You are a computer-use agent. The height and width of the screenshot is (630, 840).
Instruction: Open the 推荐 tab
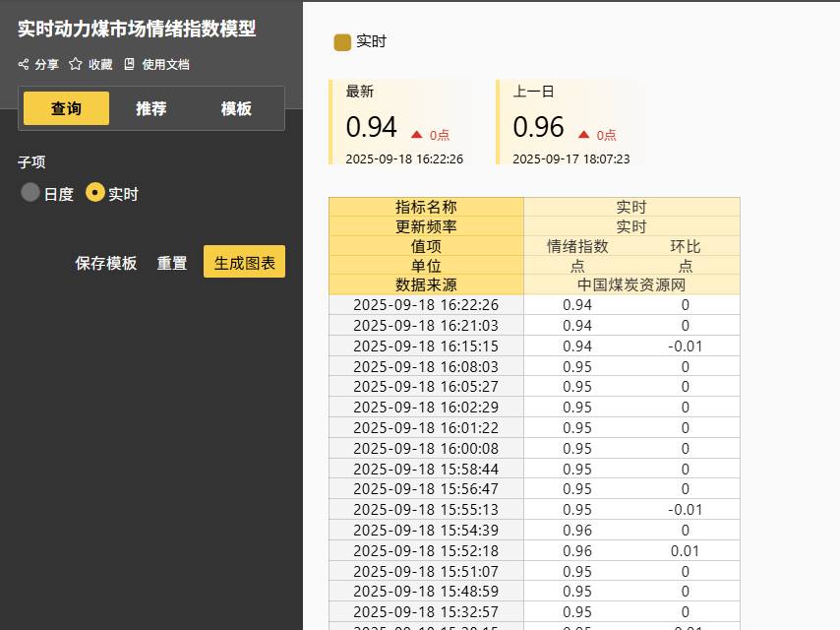(x=151, y=108)
